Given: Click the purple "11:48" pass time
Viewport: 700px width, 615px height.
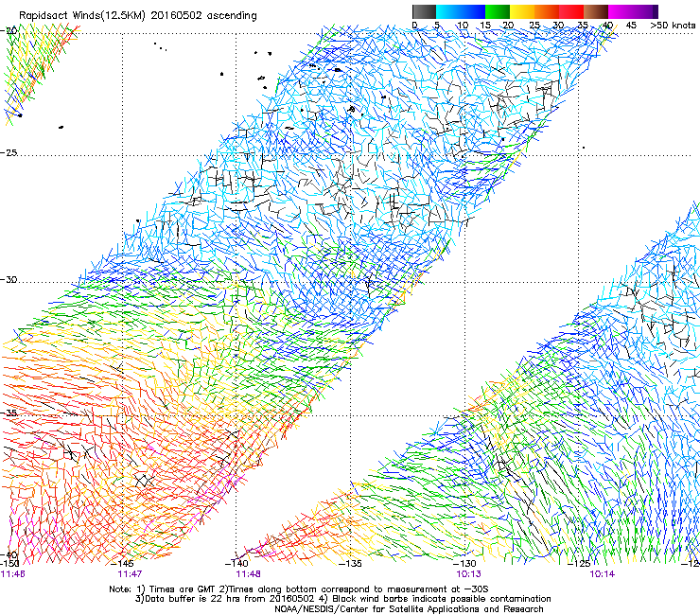Looking at the screenshot, I should (248, 574).
